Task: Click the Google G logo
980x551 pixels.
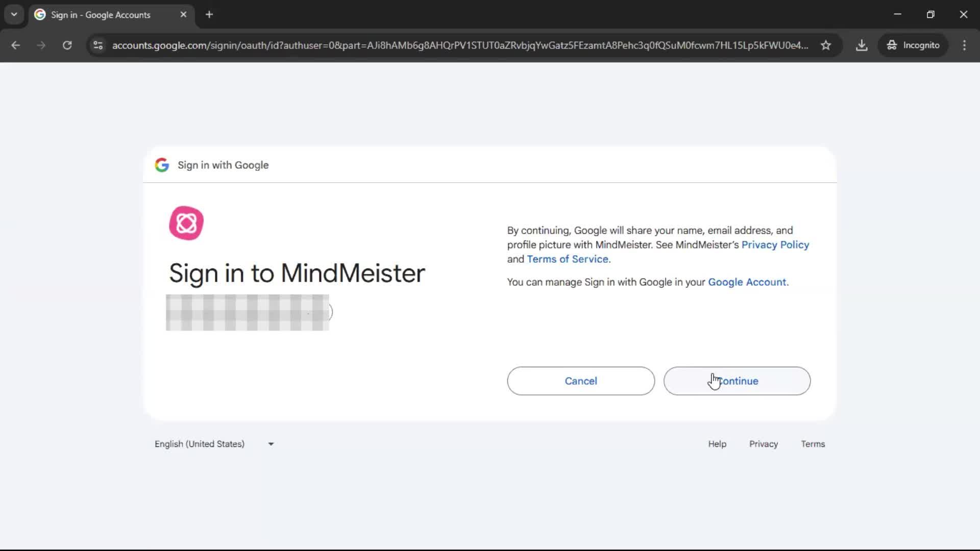Action: 162,165
